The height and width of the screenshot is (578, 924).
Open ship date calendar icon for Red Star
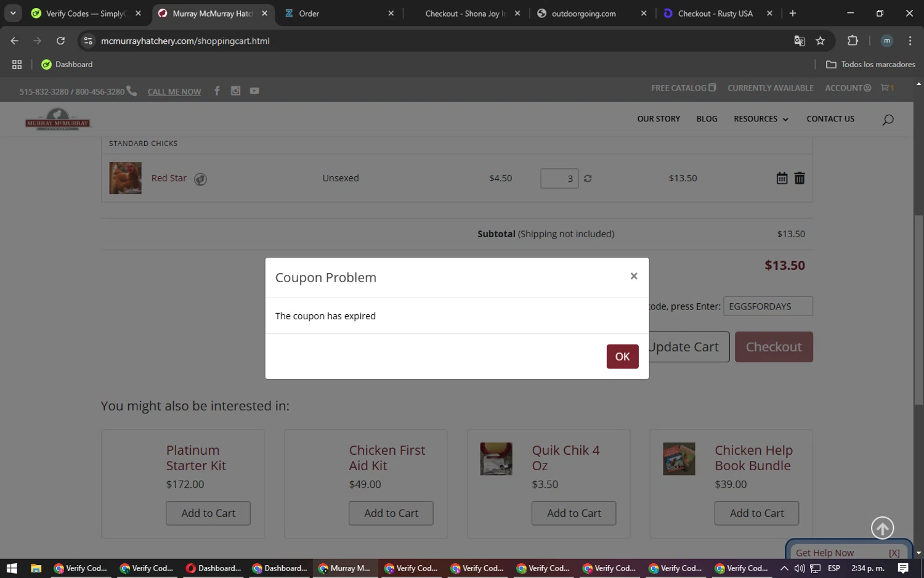pos(782,178)
